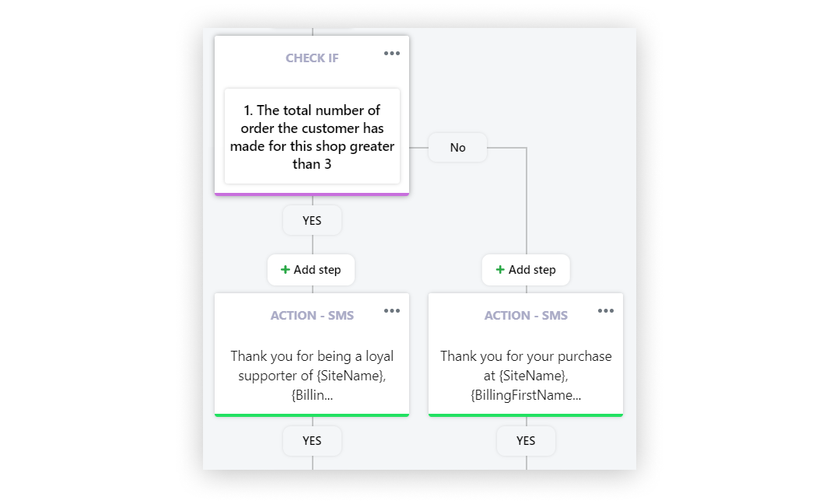Screen dimensions: 840x504
Task: Click green bar under loyal supporter SMS card
Action: coord(312,415)
